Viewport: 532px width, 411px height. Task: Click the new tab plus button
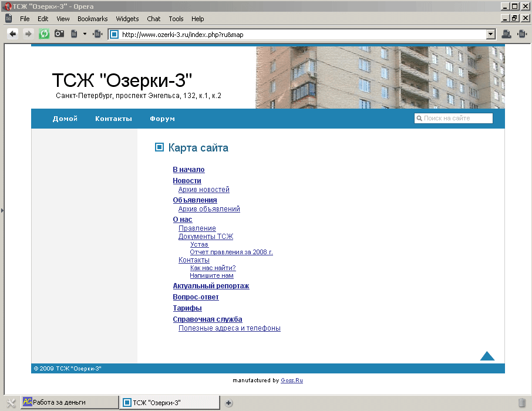(228, 403)
